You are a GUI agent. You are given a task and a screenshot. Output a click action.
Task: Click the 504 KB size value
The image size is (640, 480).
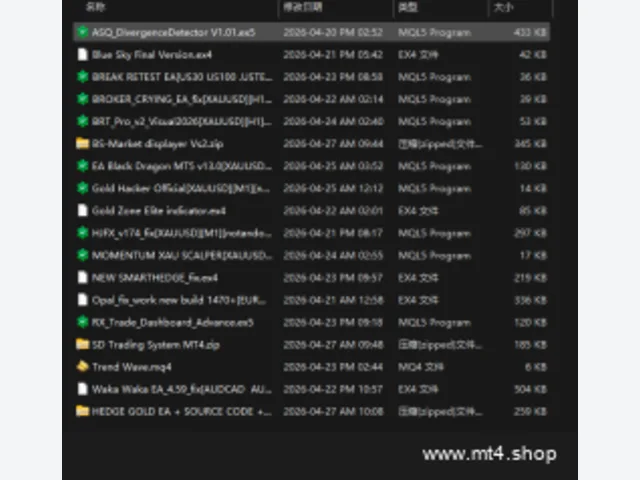point(530,389)
